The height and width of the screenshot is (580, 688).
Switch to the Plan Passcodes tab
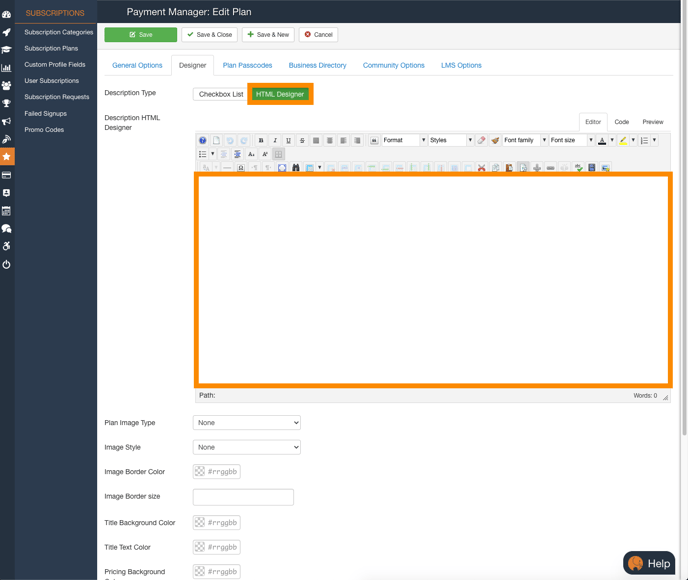247,65
